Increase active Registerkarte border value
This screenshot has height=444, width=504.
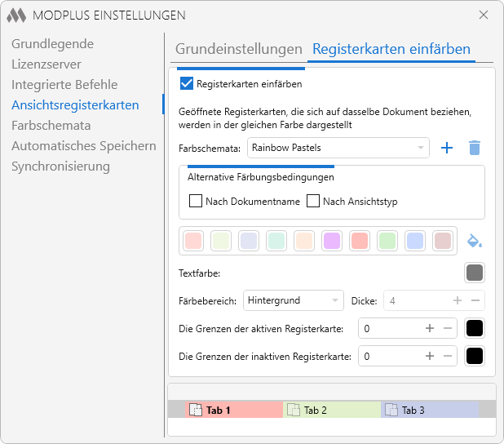click(x=430, y=328)
